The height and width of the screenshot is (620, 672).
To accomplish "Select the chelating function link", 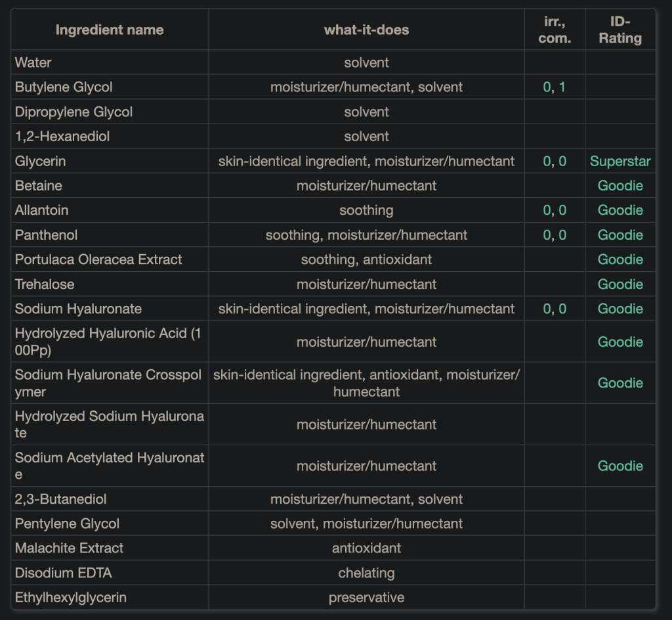I will [366, 573].
